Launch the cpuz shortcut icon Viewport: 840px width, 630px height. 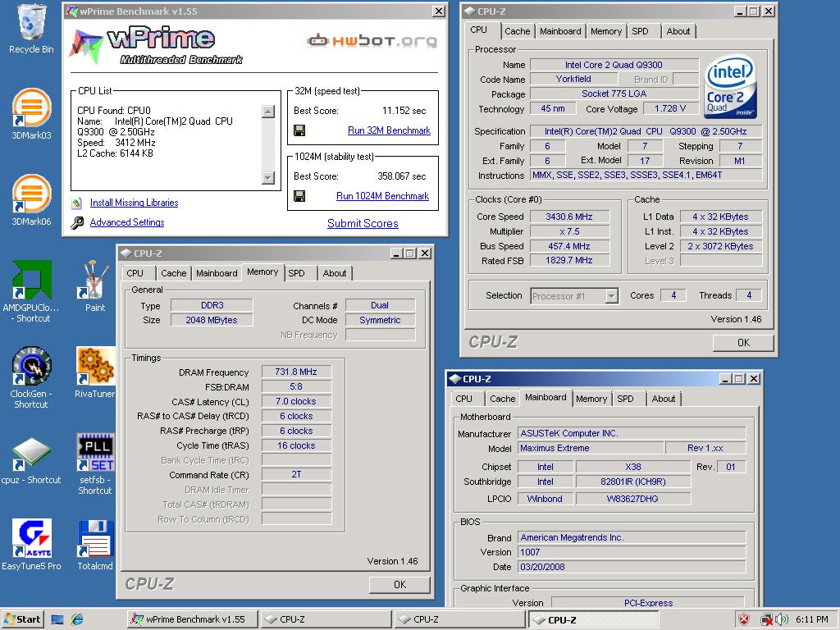(32, 454)
